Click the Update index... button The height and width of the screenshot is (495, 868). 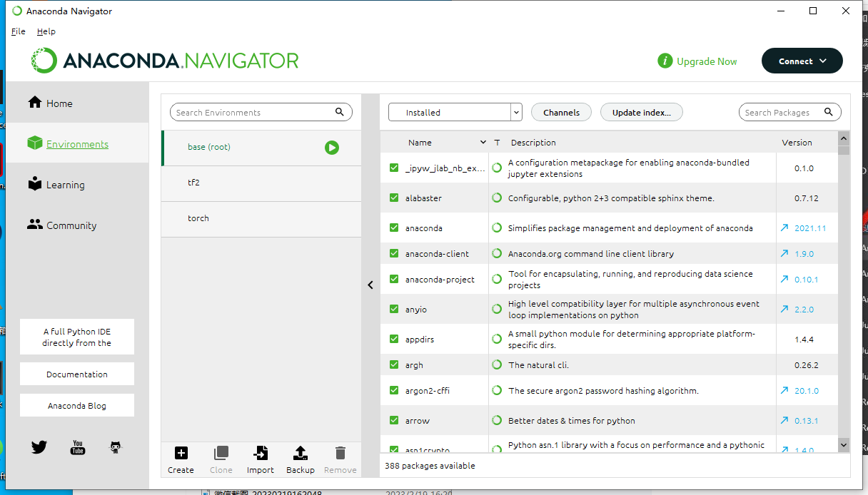pos(642,112)
